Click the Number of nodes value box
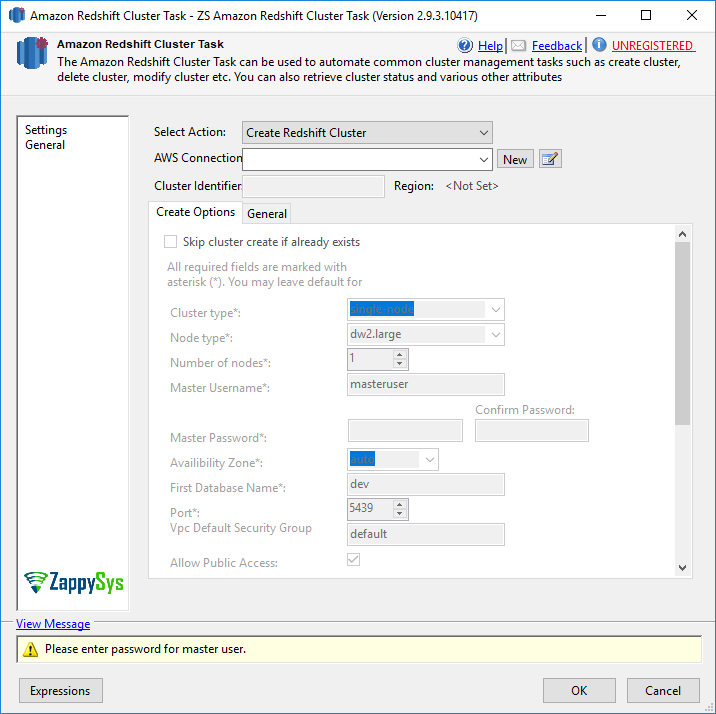This screenshot has height=714, width=716. coord(370,359)
